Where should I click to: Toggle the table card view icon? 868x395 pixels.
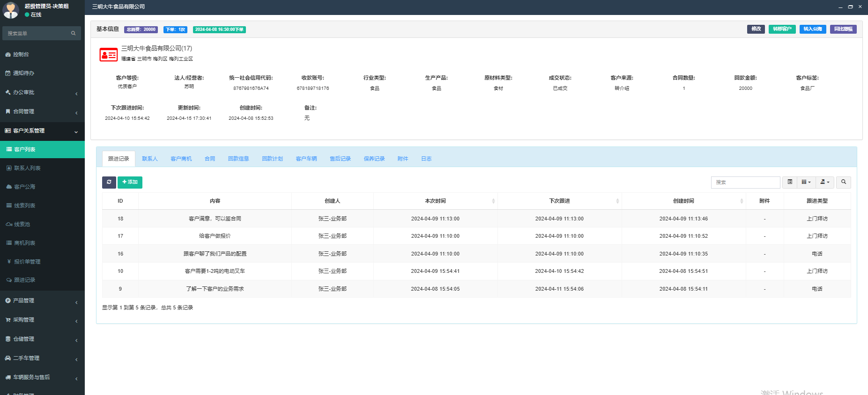(x=790, y=182)
